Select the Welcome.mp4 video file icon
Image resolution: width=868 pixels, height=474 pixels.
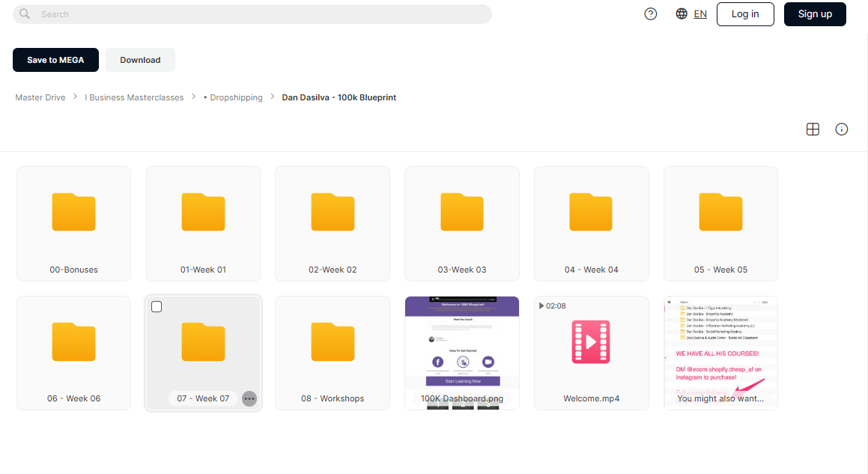(591, 341)
